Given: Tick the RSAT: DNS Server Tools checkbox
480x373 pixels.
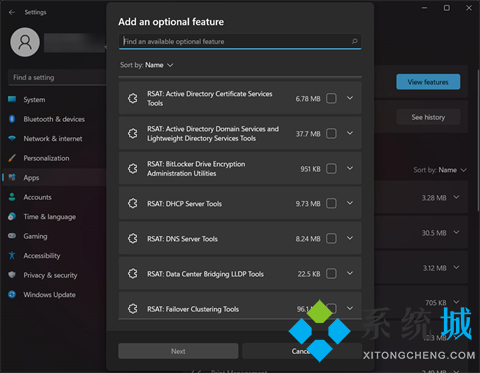Looking at the screenshot, I should click(331, 238).
